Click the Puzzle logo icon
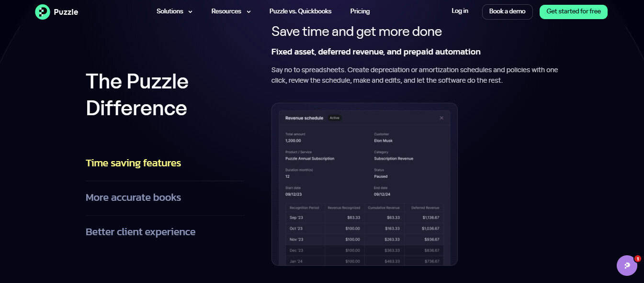The image size is (644, 283). pos(43,12)
